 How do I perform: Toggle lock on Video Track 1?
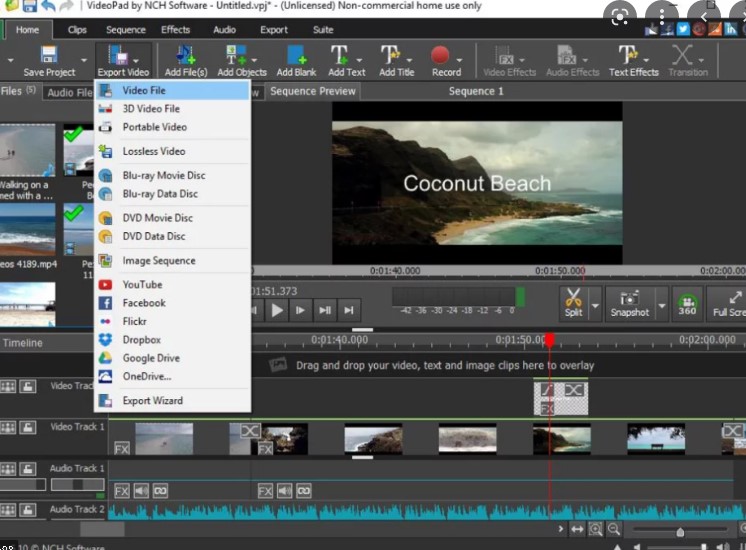27,427
